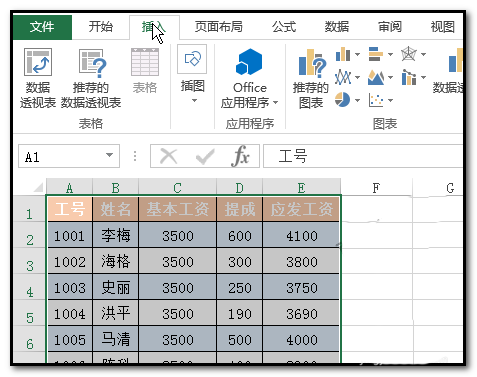Select column C header
This screenshot has height=377, width=477.
[177, 187]
